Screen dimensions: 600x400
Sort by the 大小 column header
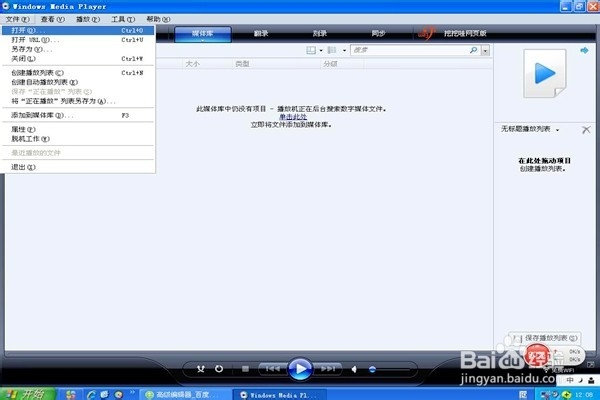(x=192, y=64)
